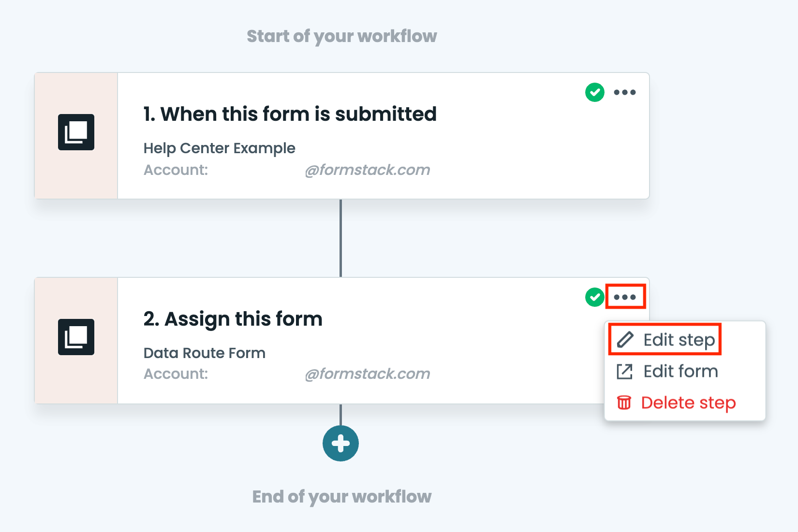This screenshot has height=532, width=798.
Task: Click the form icon on step 2
Action: point(76,337)
